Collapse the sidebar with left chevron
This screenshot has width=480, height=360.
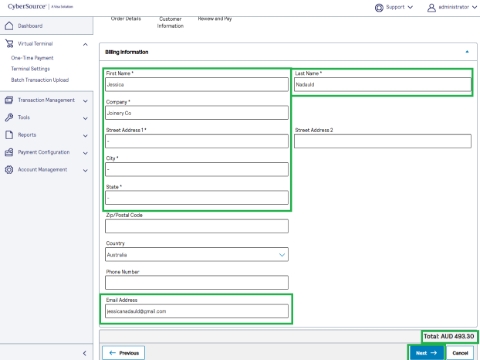85,353
